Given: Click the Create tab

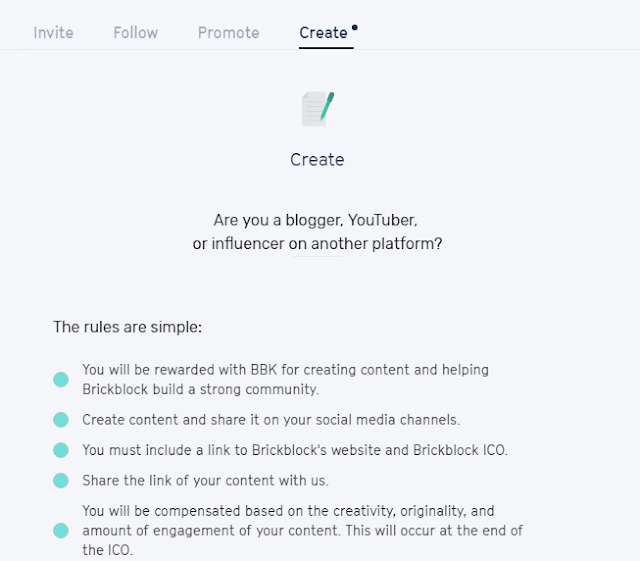Looking at the screenshot, I should pos(323,33).
